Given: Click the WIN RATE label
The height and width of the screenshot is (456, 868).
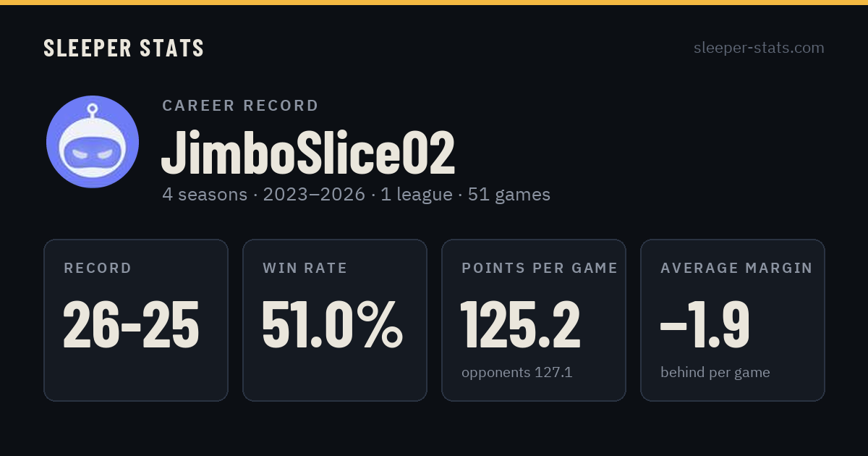Looking at the screenshot, I should pos(305,269).
